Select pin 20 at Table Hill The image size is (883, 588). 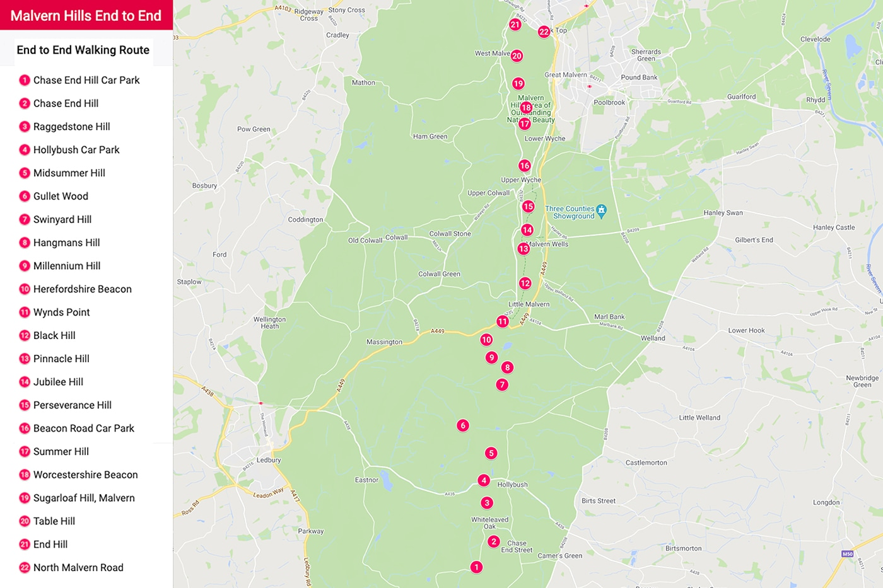517,55
